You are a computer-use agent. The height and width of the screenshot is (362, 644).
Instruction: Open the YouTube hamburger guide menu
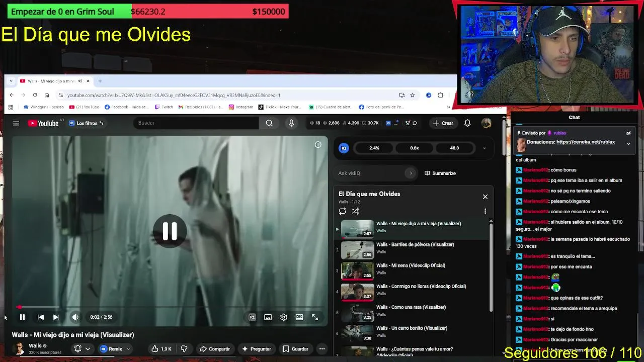coord(16,123)
